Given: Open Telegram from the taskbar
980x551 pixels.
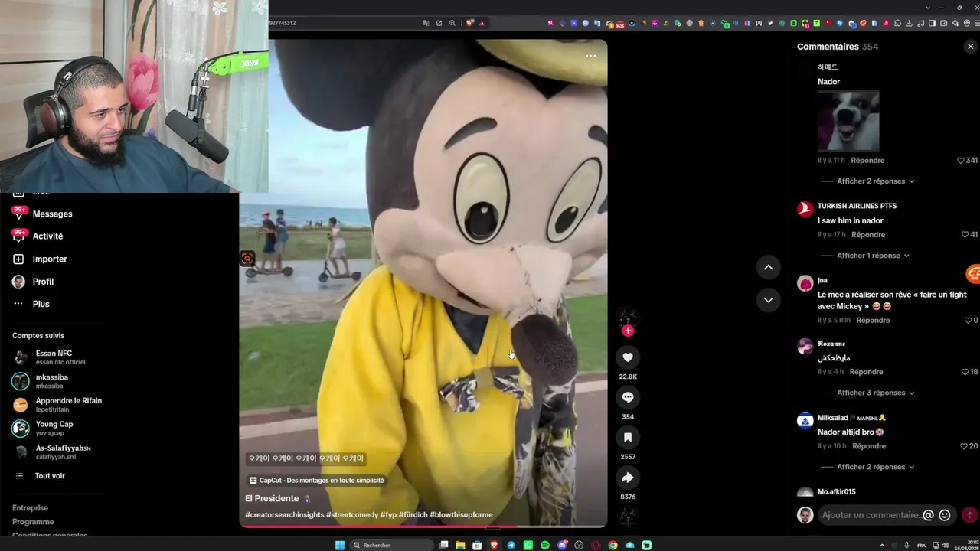Looking at the screenshot, I should pyautogui.click(x=511, y=545).
